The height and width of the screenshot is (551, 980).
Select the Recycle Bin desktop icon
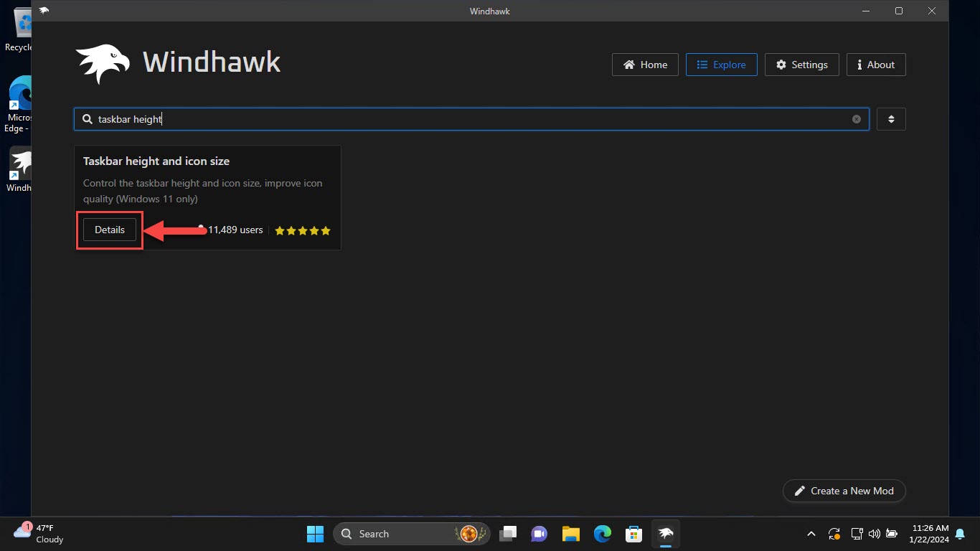pos(17,30)
